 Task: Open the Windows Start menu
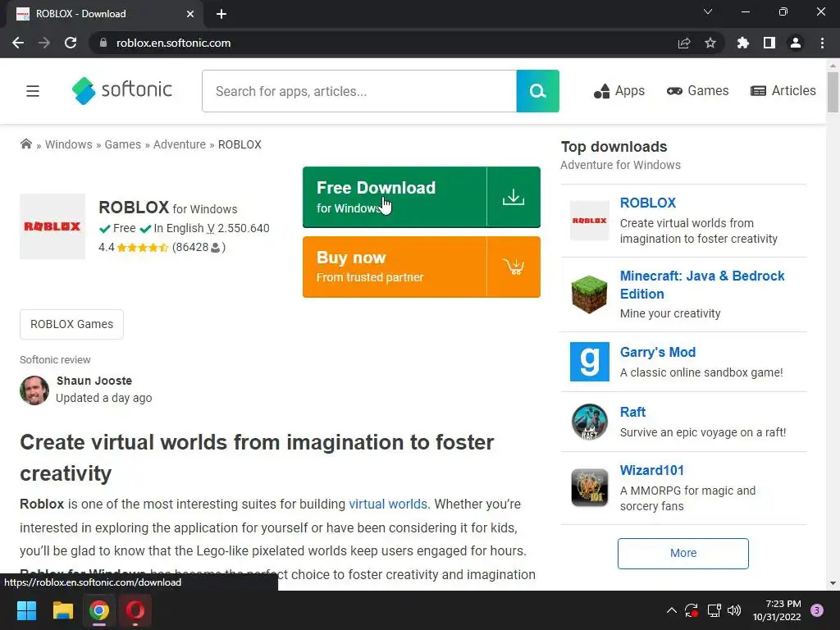tap(26, 610)
